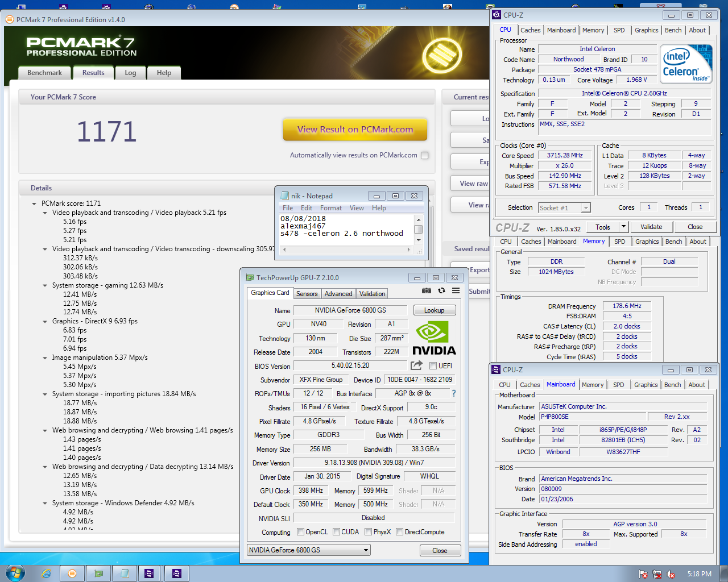Switch to PCMark 7 via its taskbar icon
728x582 pixels.
pos(72,573)
